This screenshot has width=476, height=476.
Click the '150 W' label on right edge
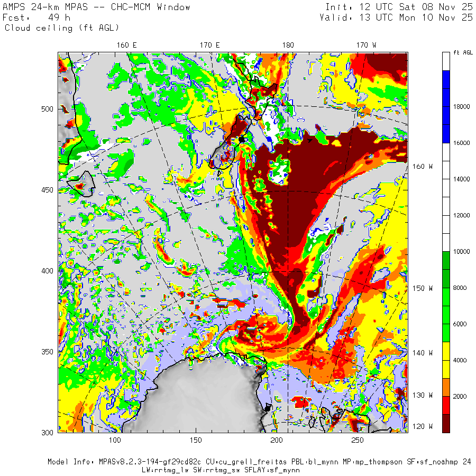pyautogui.click(x=422, y=288)
